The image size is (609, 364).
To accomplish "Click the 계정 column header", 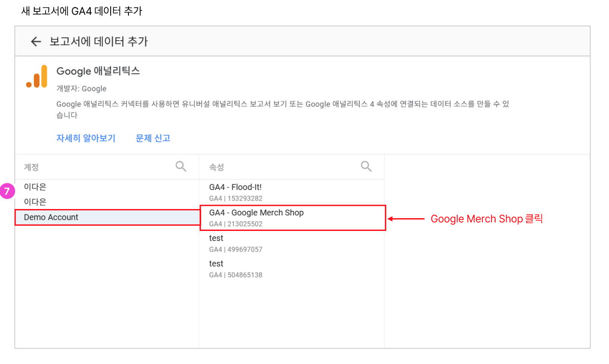I will (32, 167).
